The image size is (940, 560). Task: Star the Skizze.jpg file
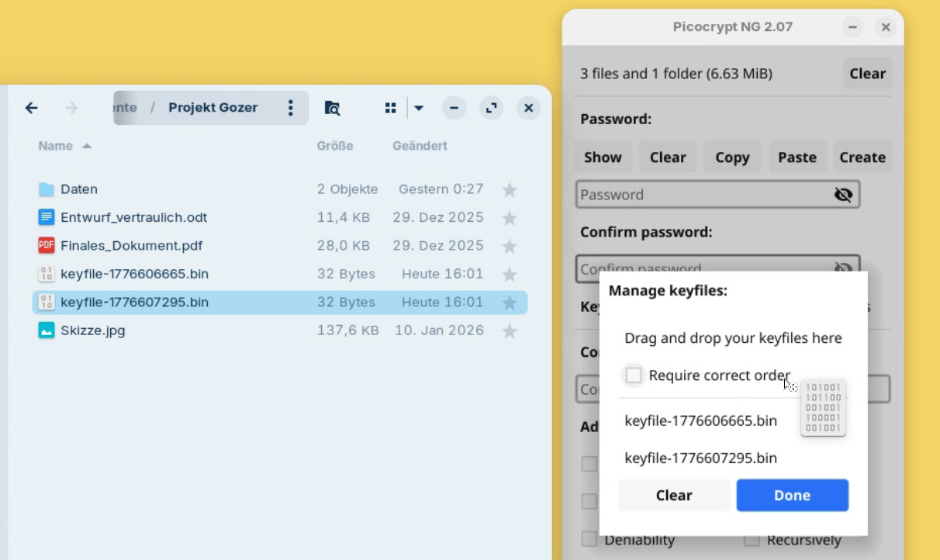coord(510,331)
